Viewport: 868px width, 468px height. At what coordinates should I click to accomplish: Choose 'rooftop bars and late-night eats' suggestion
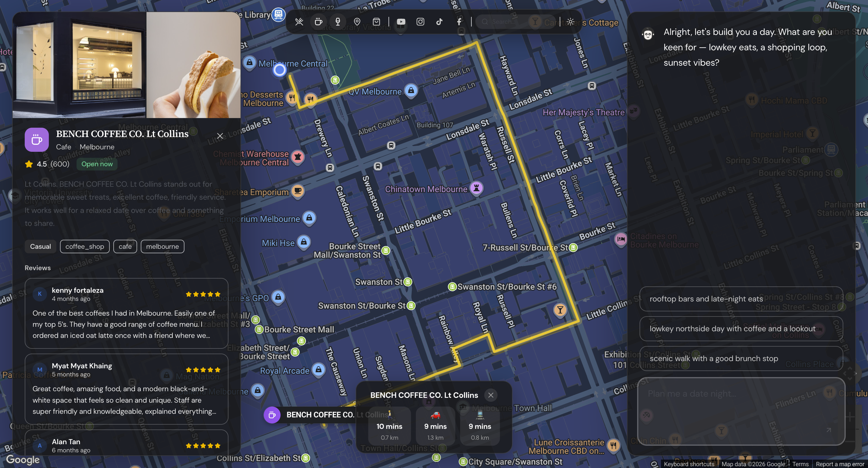741,299
